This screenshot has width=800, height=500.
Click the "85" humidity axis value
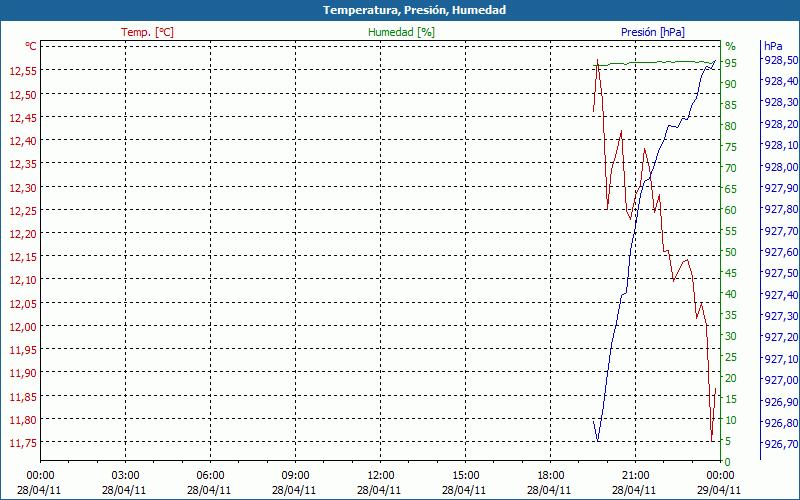click(731, 105)
